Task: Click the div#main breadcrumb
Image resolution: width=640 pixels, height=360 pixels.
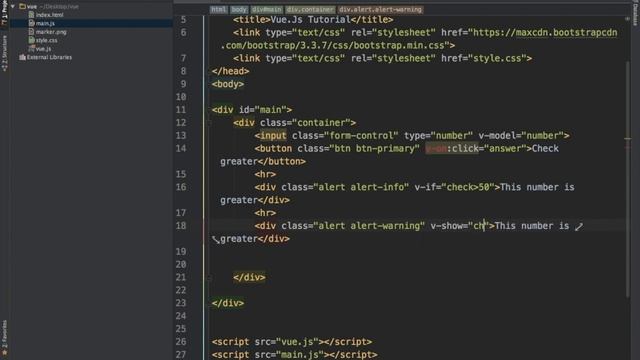Action: [267, 9]
